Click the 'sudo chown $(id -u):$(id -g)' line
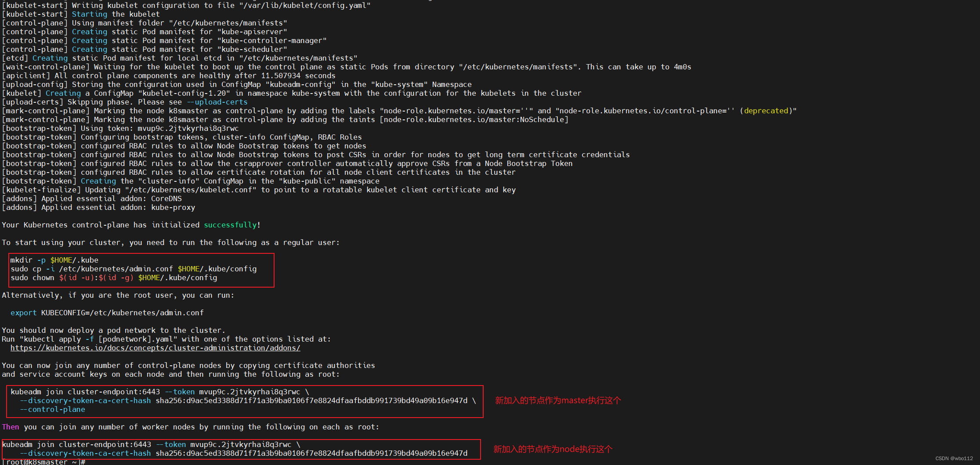Viewport: 980px width, 465px height. 114,278
